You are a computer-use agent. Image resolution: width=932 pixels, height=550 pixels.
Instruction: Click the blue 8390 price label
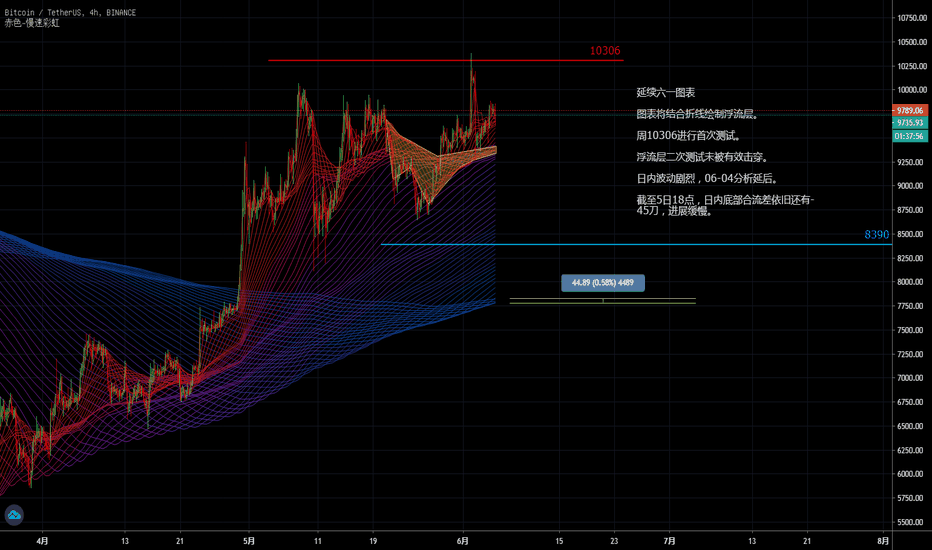tap(877, 235)
